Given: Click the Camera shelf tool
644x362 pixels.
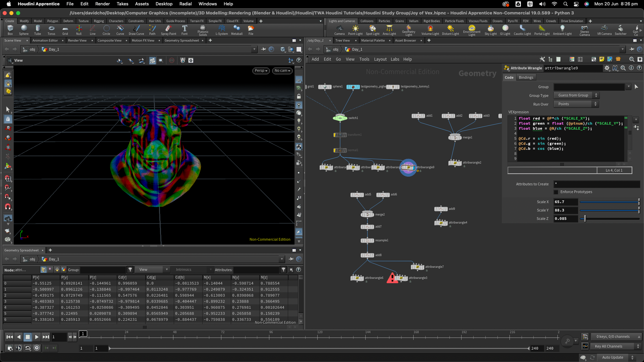Looking at the screenshot, I should pyautogui.click(x=339, y=30).
